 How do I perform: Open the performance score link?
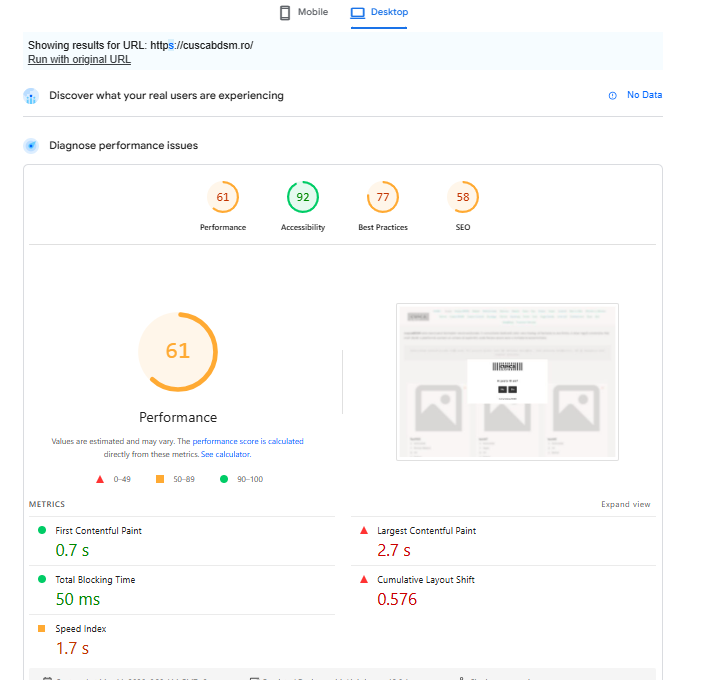228,441
